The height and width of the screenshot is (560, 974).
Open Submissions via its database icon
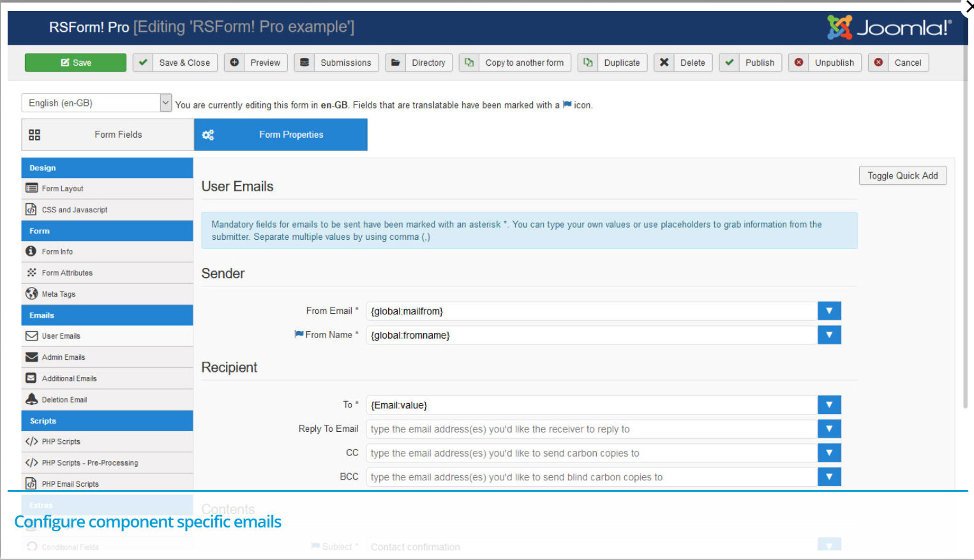(304, 63)
